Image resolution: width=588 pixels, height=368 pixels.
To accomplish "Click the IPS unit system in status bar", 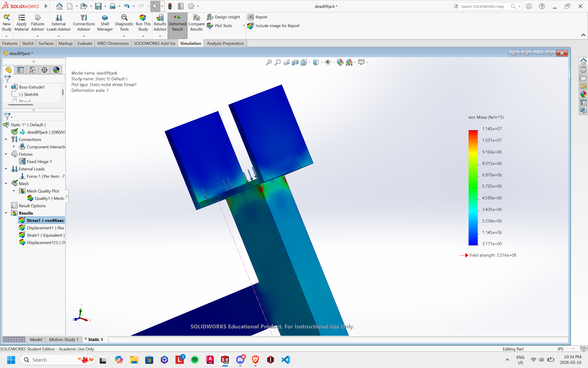I will (560, 349).
